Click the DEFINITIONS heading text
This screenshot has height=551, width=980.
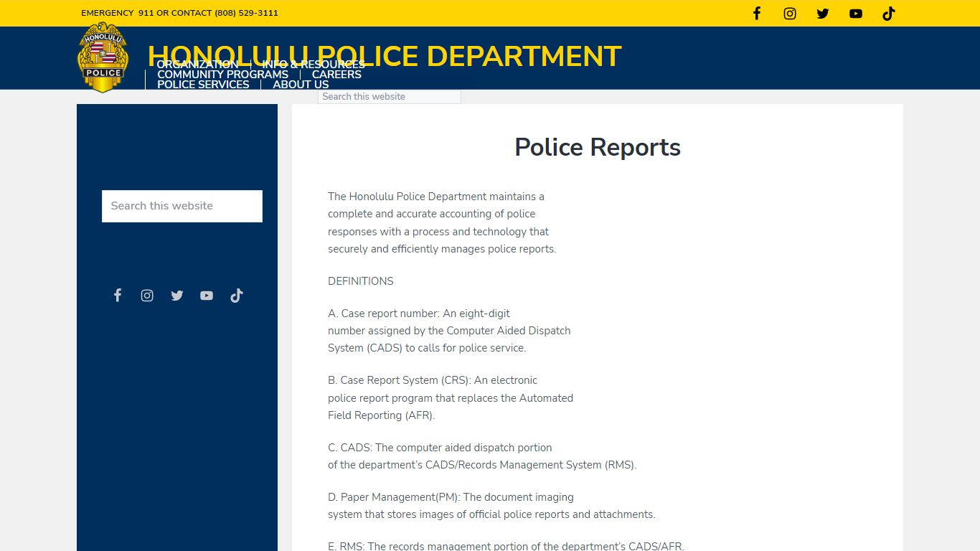pyautogui.click(x=361, y=281)
